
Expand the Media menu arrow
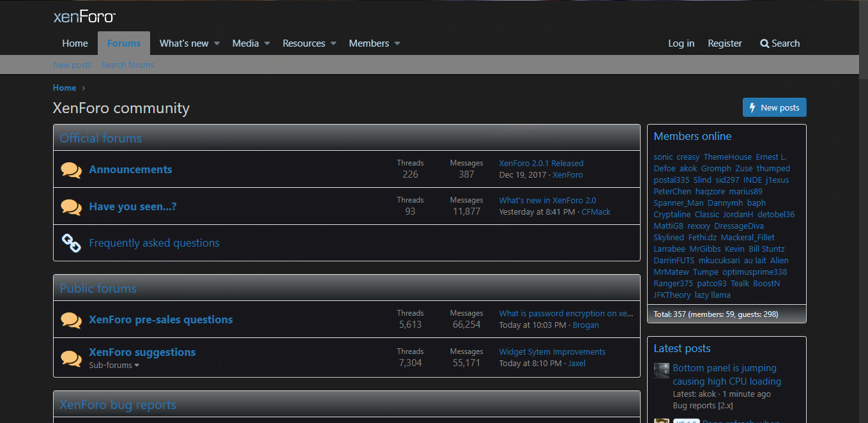point(267,43)
